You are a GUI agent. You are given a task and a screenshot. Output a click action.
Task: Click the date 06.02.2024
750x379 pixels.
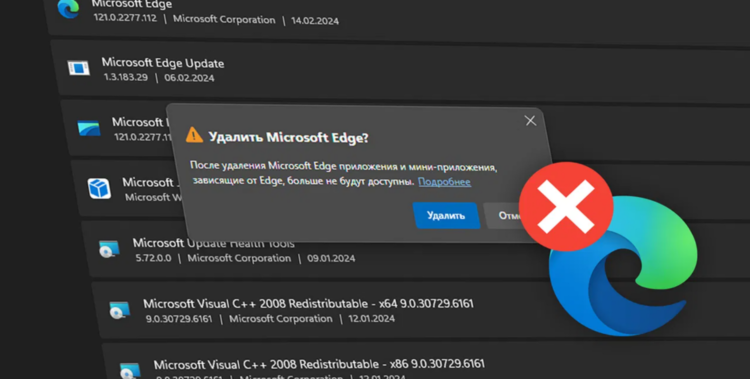tap(189, 78)
